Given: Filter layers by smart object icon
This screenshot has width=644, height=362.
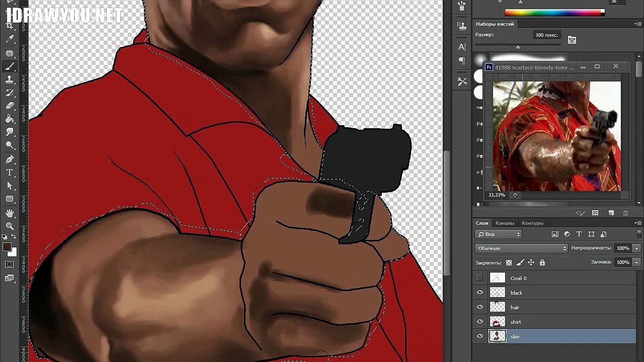Looking at the screenshot, I should point(603,234).
